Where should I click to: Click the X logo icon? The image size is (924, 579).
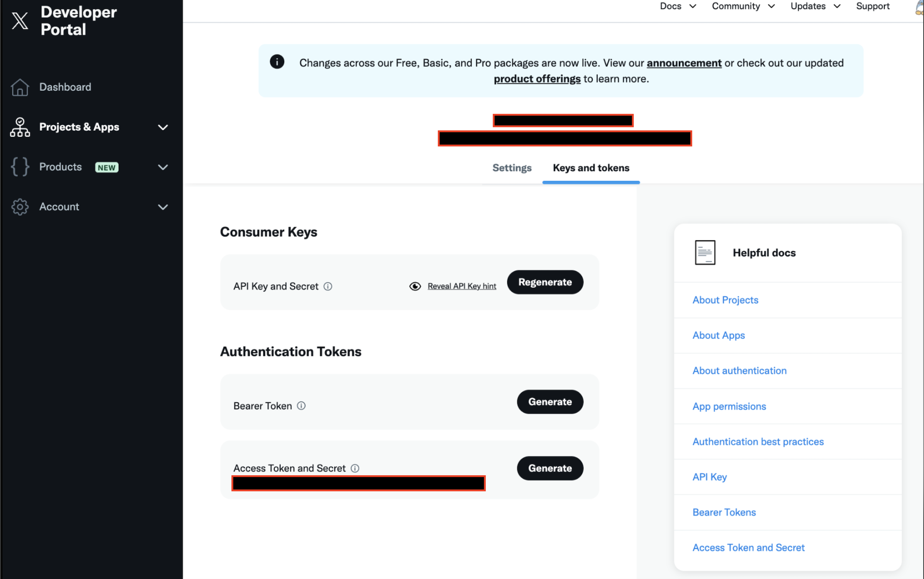point(20,20)
